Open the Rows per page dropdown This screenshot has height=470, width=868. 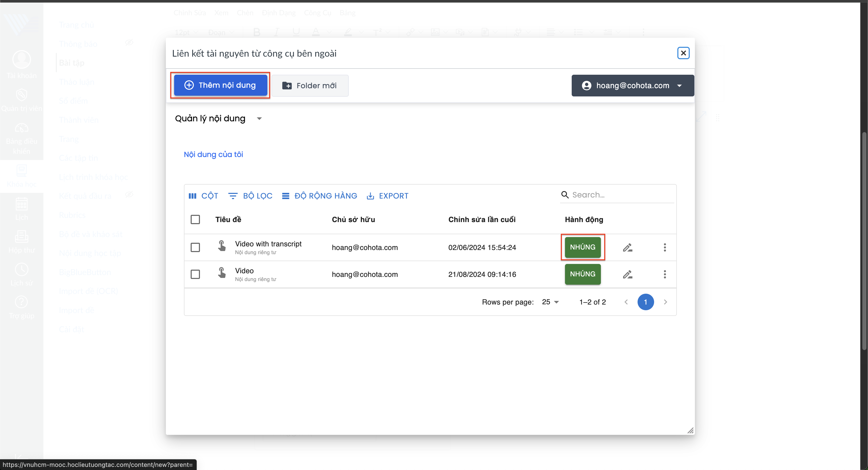point(550,302)
